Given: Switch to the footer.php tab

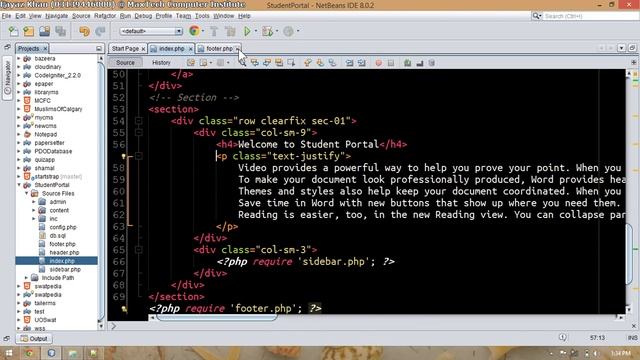Looking at the screenshot, I should 220,49.
